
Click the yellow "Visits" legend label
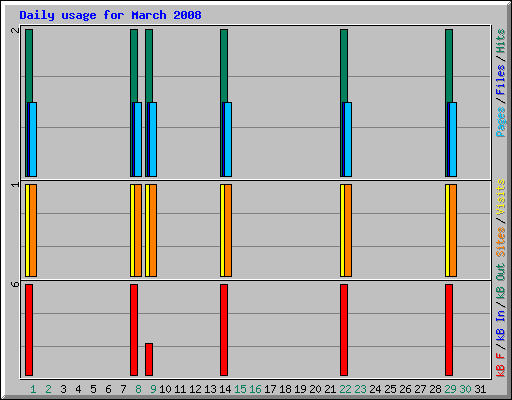[501, 197]
